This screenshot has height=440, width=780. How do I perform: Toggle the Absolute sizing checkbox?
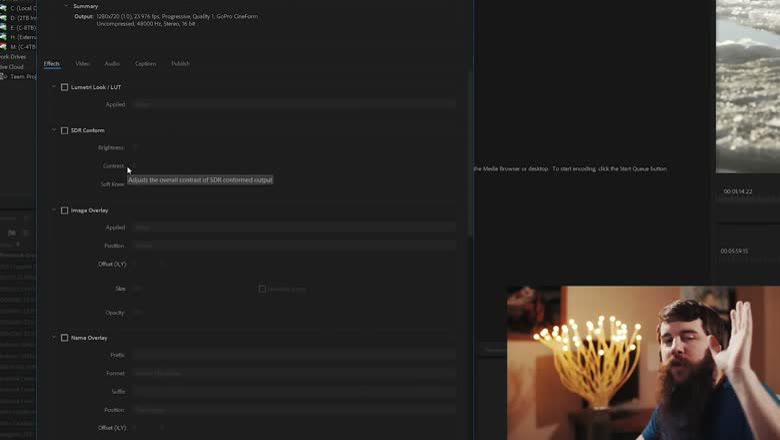pyautogui.click(x=262, y=289)
